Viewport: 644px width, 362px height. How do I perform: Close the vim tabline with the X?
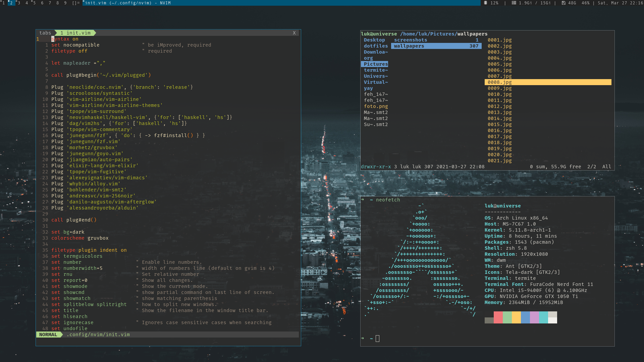pos(294,33)
